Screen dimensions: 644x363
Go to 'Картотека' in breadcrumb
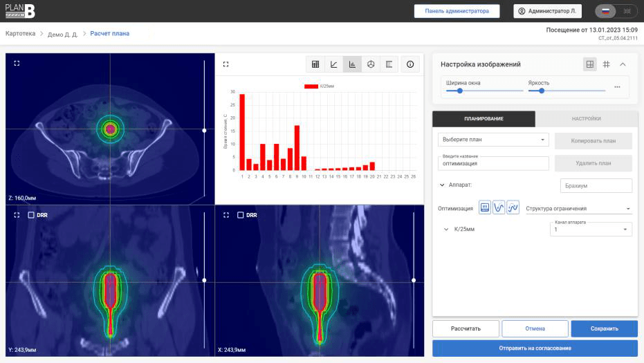[20, 33]
